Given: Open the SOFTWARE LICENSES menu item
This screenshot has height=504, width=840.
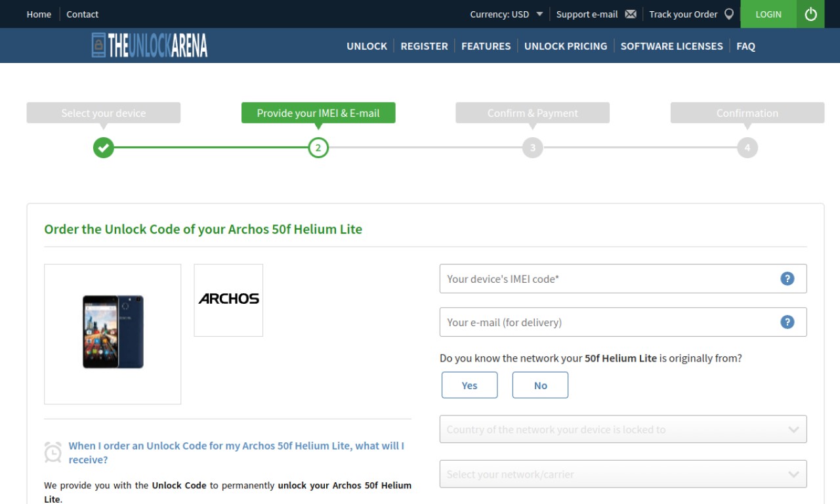Looking at the screenshot, I should pyautogui.click(x=671, y=46).
